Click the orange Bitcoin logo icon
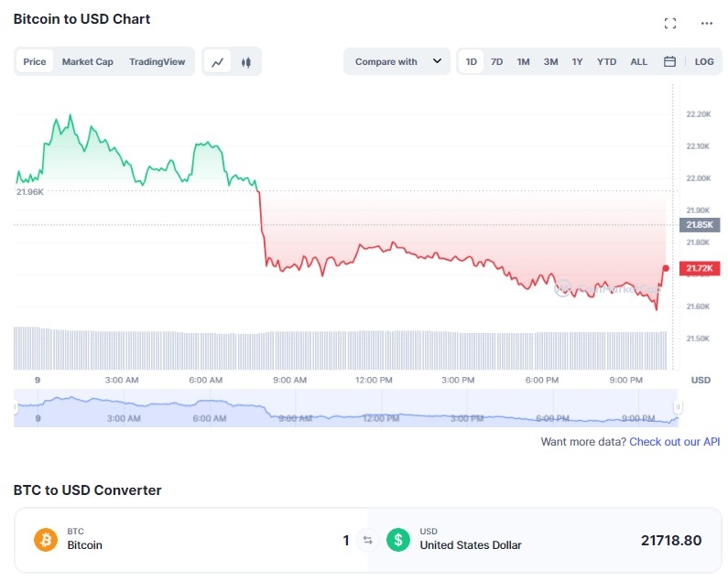The width and height of the screenshot is (728, 581). pyautogui.click(x=46, y=540)
